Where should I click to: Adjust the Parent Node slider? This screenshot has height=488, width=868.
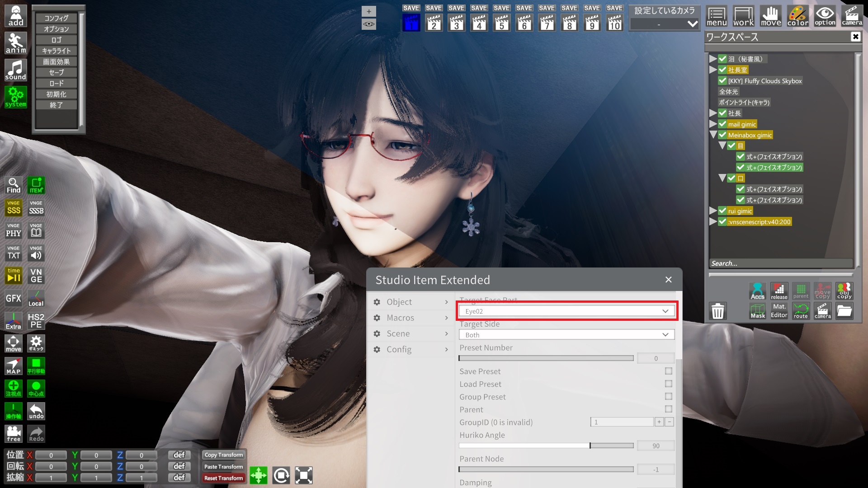(x=546, y=469)
